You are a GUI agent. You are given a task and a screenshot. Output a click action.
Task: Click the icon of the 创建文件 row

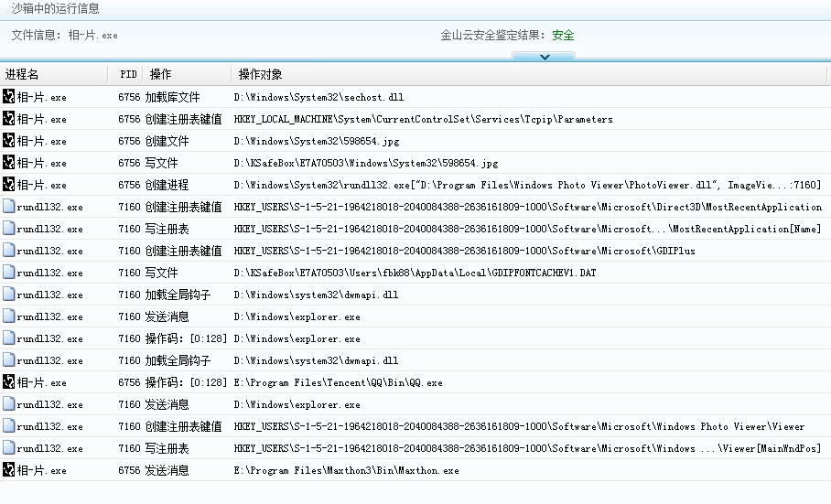(8, 140)
